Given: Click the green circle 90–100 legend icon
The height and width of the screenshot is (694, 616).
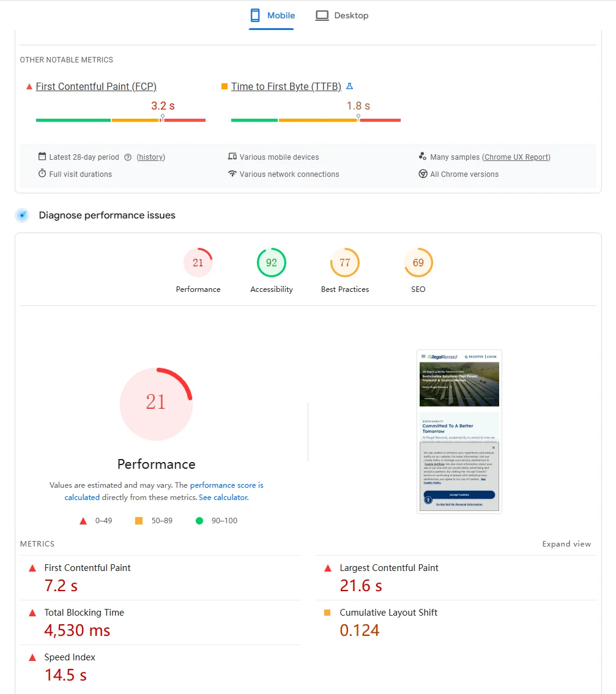Looking at the screenshot, I should tap(199, 521).
